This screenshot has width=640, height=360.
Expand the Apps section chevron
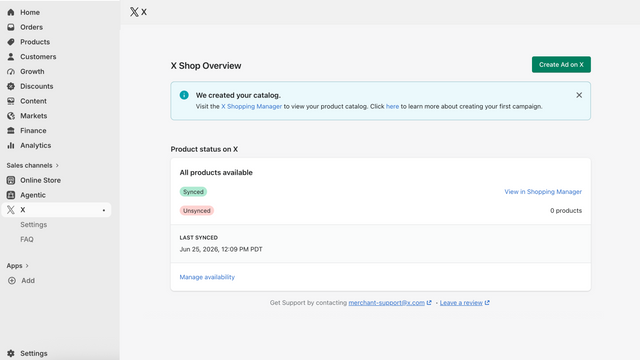[27, 266]
